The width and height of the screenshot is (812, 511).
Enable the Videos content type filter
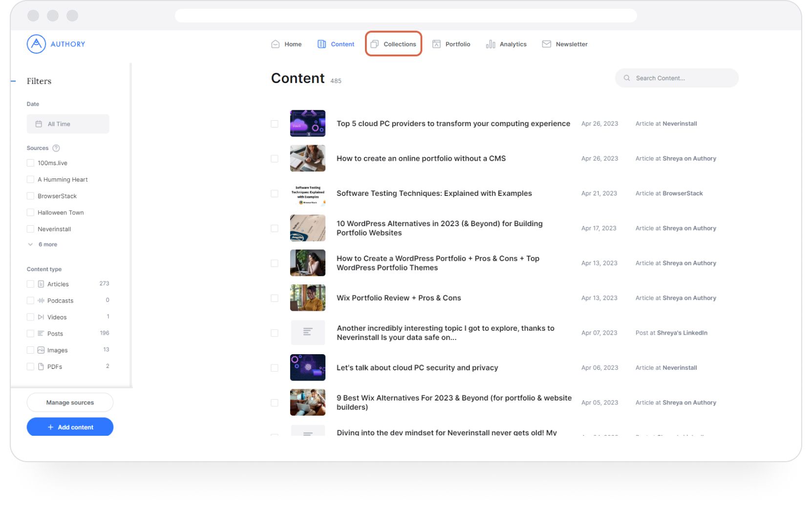point(30,317)
